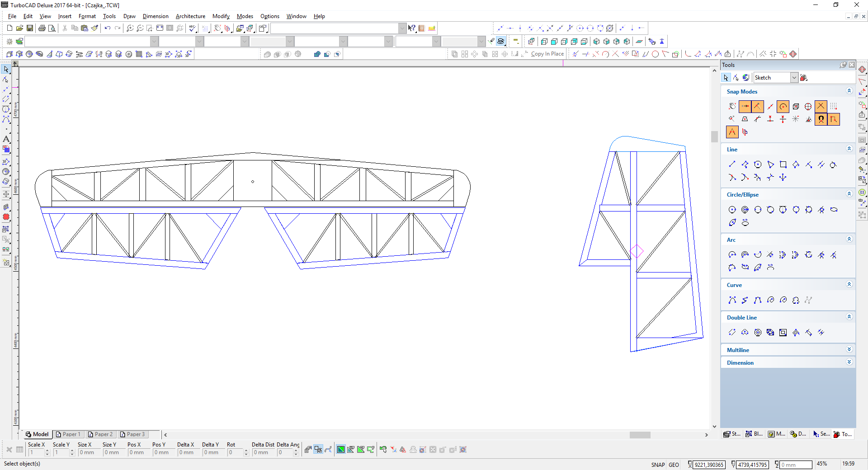
Task: Select the Text tool in left toolbar
Action: (x=6, y=139)
